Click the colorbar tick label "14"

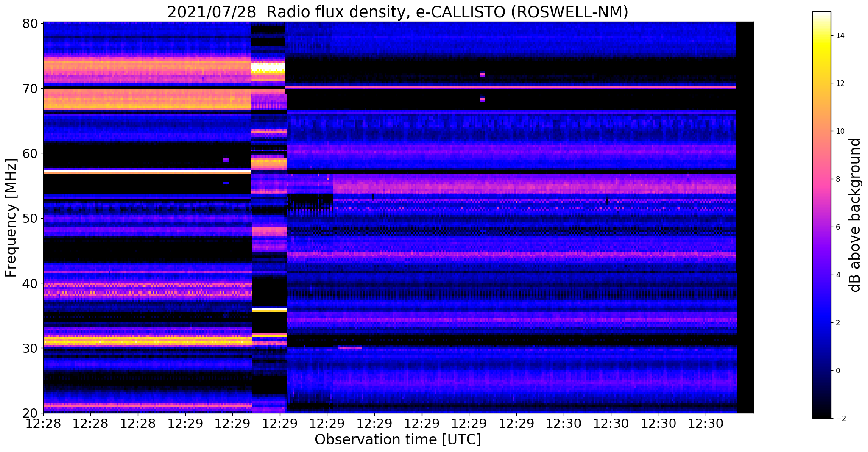(x=840, y=36)
